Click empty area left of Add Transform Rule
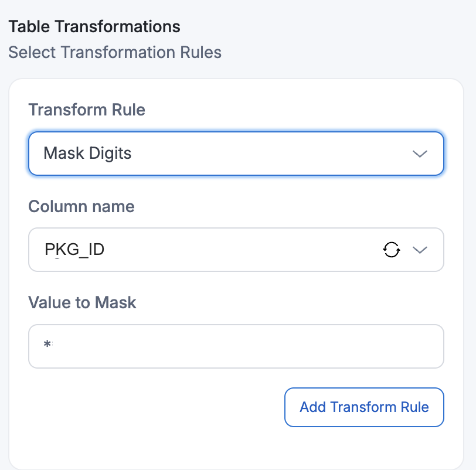The height and width of the screenshot is (470, 476). (x=152, y=407)
